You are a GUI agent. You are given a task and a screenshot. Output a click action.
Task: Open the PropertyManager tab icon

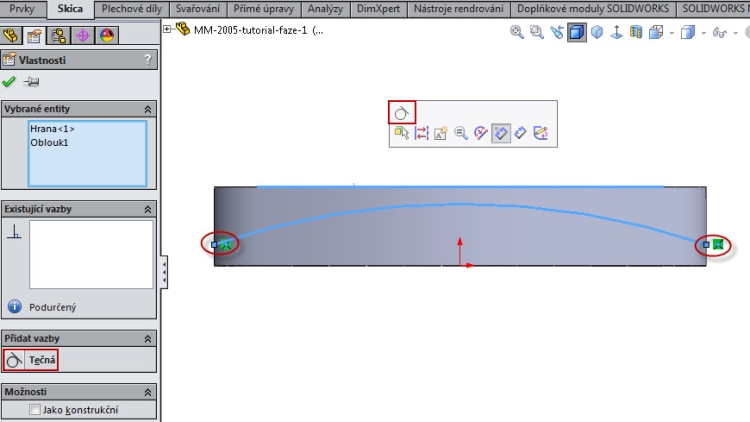click(34, 35)
